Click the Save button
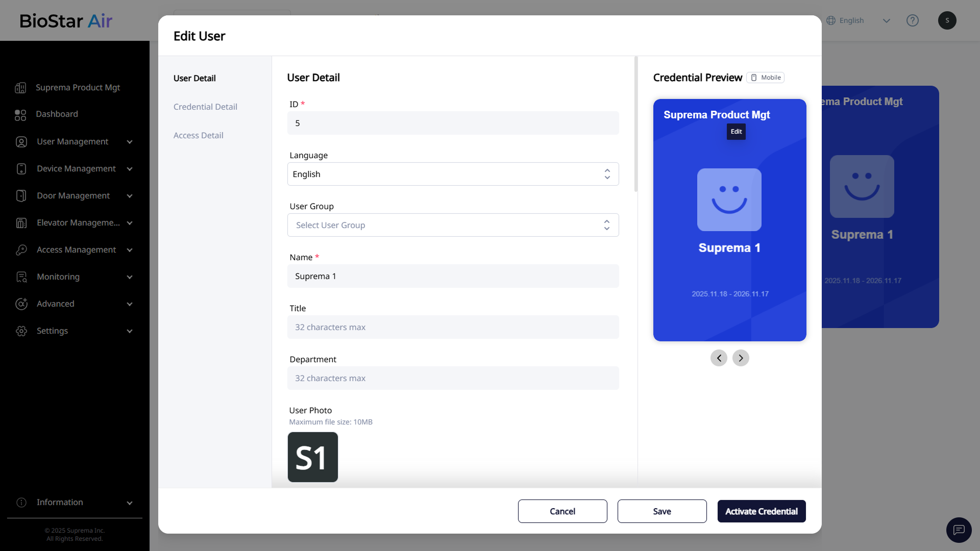The height and width of the screenshot is (551, 980). click(662, 511)
